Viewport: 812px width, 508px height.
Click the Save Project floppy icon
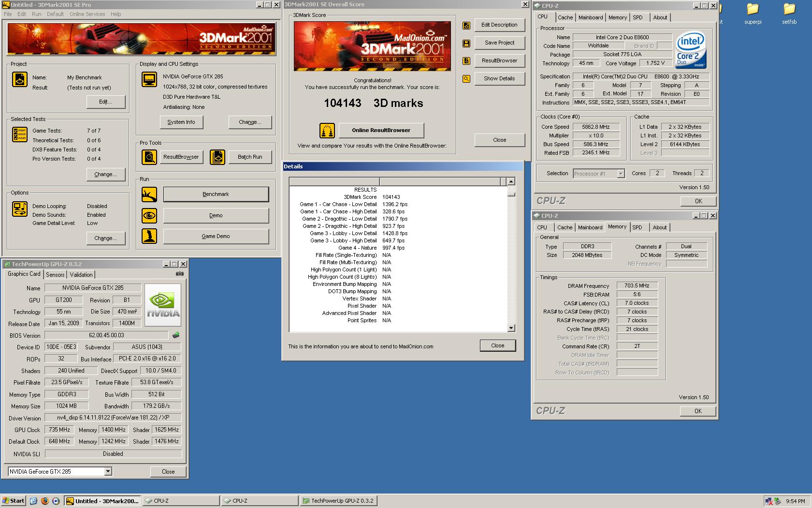466,44
